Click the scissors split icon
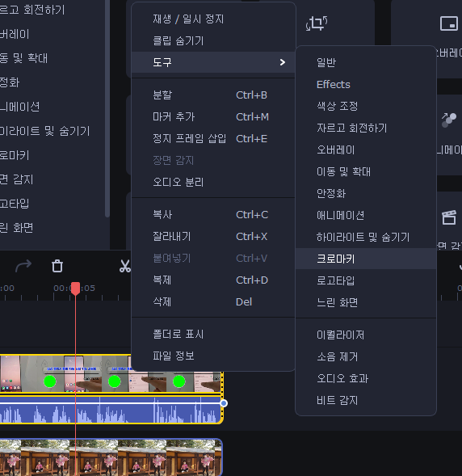This screenshot has width=462, height=476. pos(124,266)
